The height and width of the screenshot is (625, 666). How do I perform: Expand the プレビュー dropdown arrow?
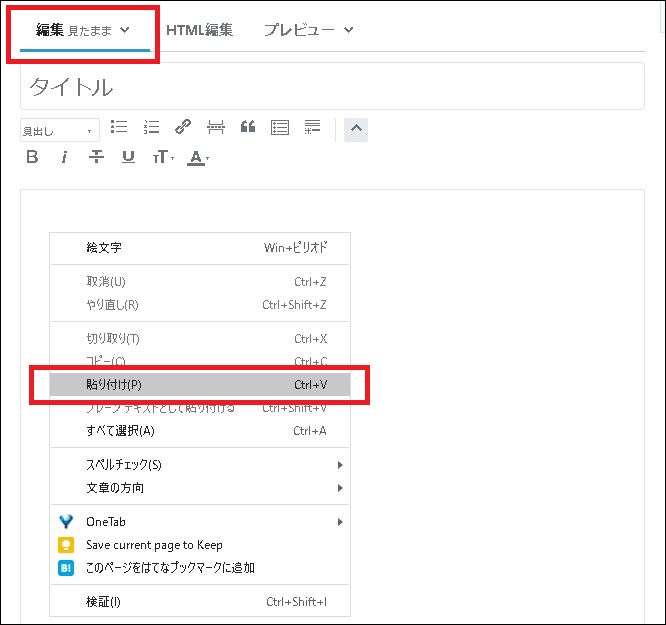(349, 30)
